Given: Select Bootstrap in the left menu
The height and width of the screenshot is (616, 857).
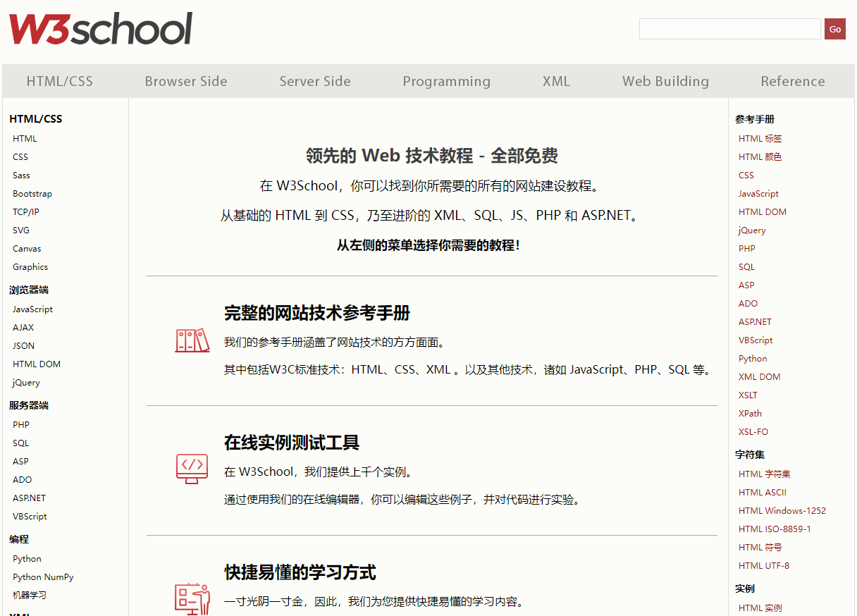Looking at the screenshot, I should 32,194.
